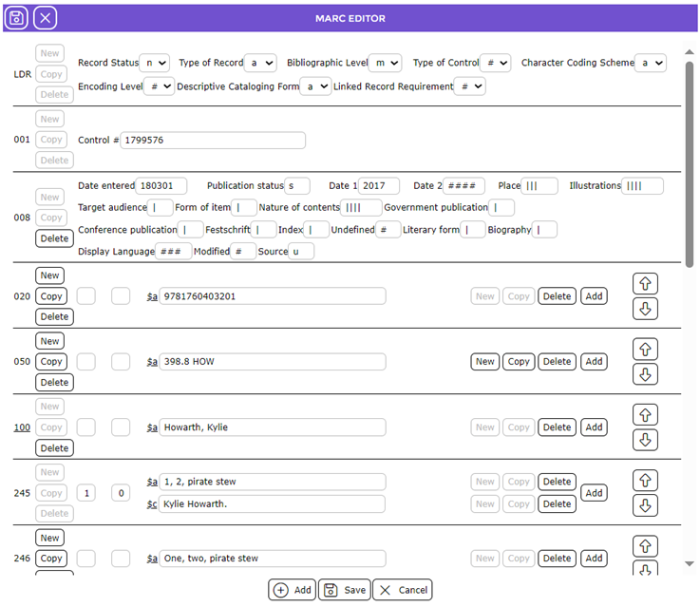700x607 pixels.
Task: Click the $c subfield link in 245
Action: pos(152,504)
